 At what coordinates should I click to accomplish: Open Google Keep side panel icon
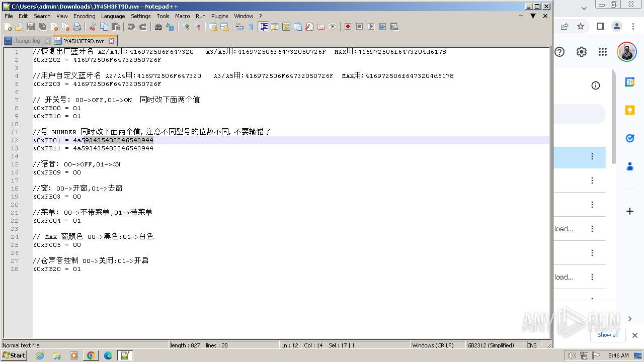[x=630, y=110]
